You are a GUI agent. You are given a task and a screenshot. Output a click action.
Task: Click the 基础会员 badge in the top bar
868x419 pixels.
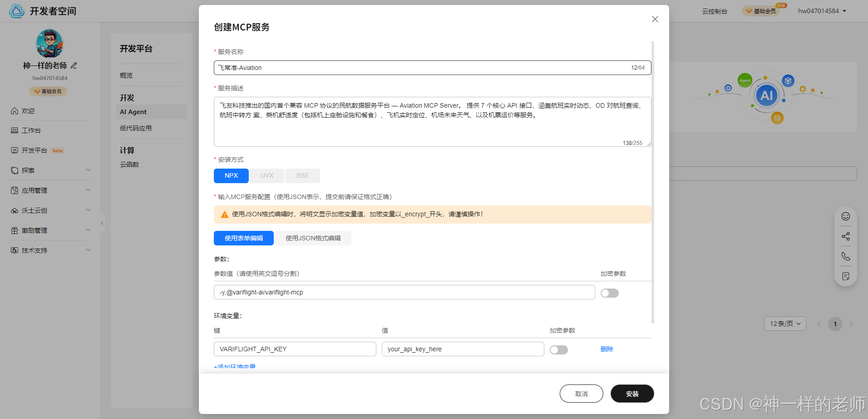(761, 11)
